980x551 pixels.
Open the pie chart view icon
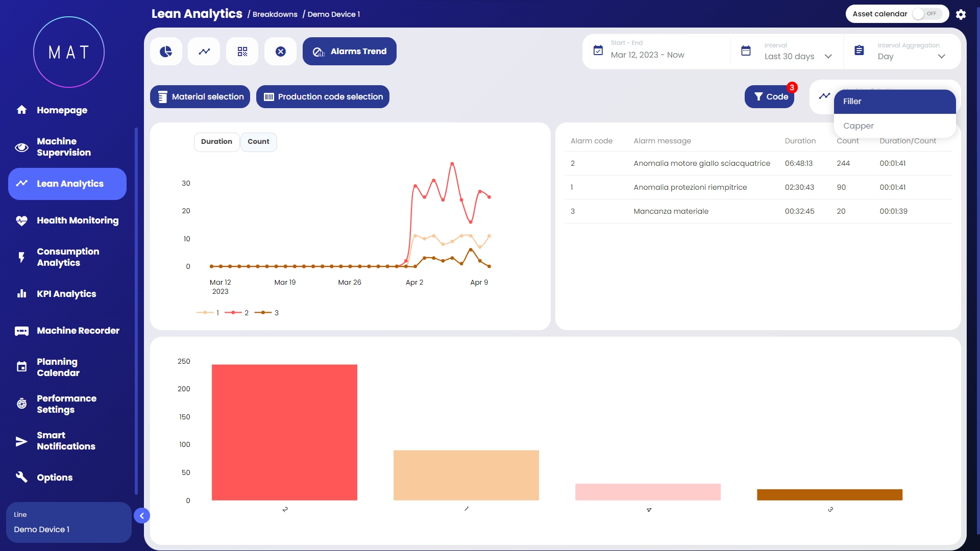[x=166, y=52]
